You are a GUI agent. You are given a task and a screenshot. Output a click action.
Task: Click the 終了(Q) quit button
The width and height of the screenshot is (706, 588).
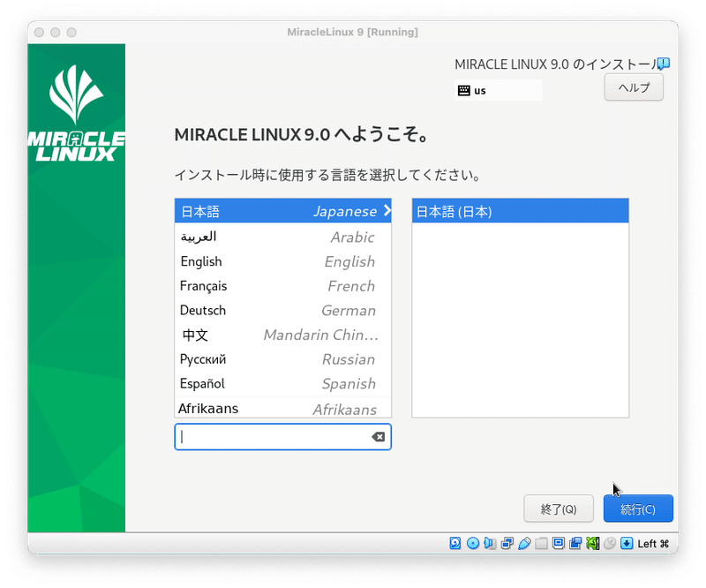(x=559, y=509)
